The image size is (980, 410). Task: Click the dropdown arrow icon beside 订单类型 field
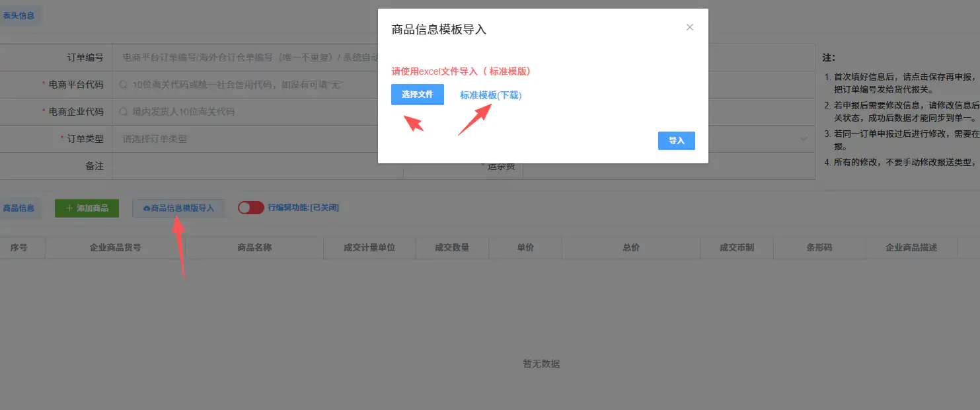[x=802, y=138]
